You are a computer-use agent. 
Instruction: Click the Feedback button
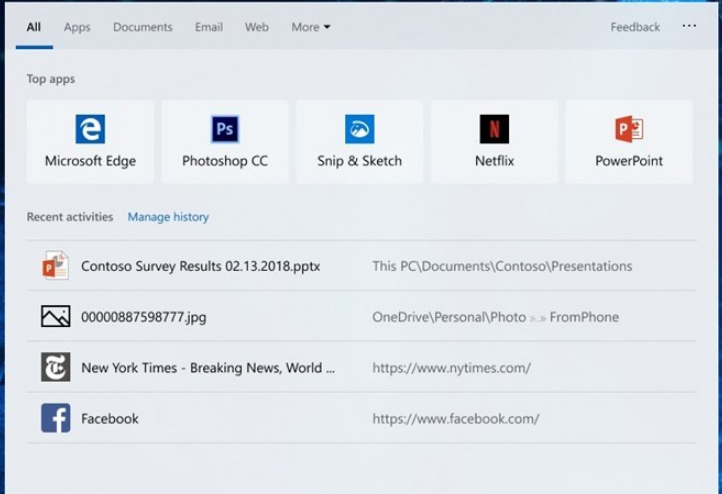pyautogui.click(x=635, y=27)
